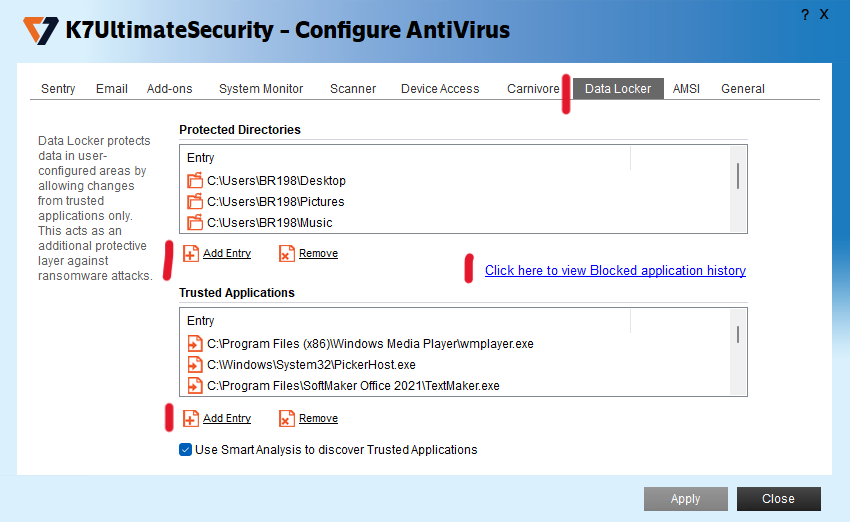Click the K7 shield logo icon
The image size is (850, 522).
coord(40,30)
